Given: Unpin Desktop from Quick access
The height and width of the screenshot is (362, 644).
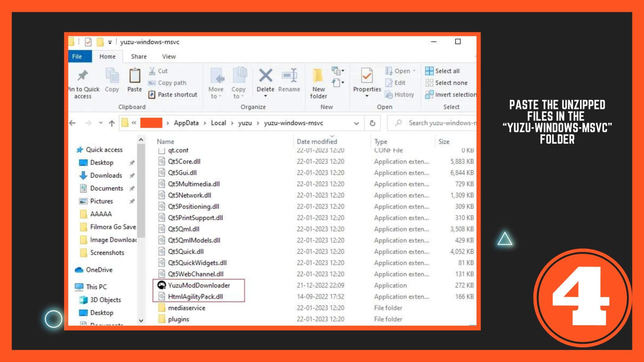Looking at the screenshot, I should pyautogui.click(x=132, y=162).
